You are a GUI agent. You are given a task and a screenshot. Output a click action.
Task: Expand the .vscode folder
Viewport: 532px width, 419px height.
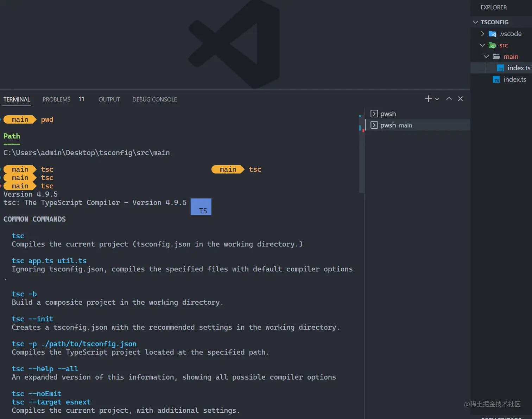[x=483, y=34]
